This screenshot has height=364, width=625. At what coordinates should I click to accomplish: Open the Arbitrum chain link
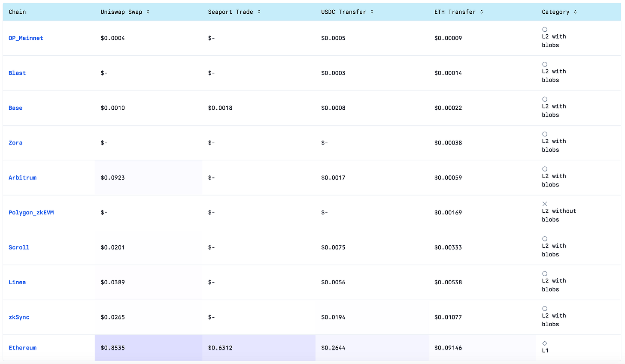point(22,177)
